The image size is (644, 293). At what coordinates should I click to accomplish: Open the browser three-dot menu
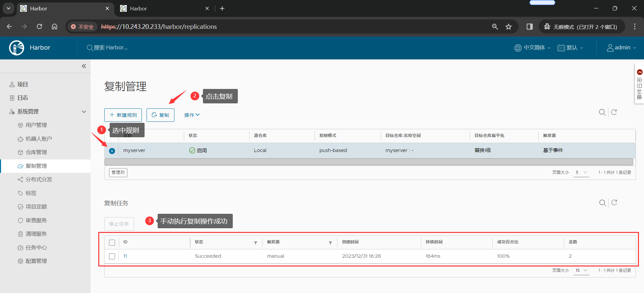635,27
